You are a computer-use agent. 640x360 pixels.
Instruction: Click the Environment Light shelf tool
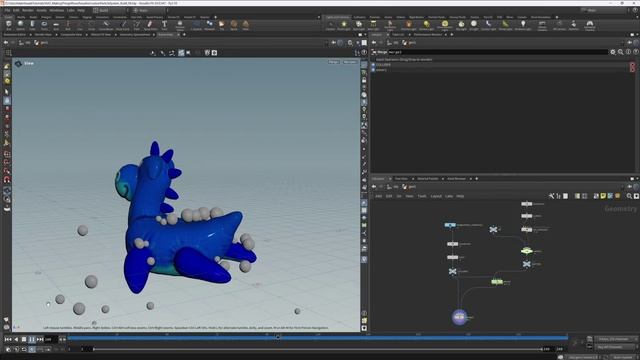tap(445, 25)
